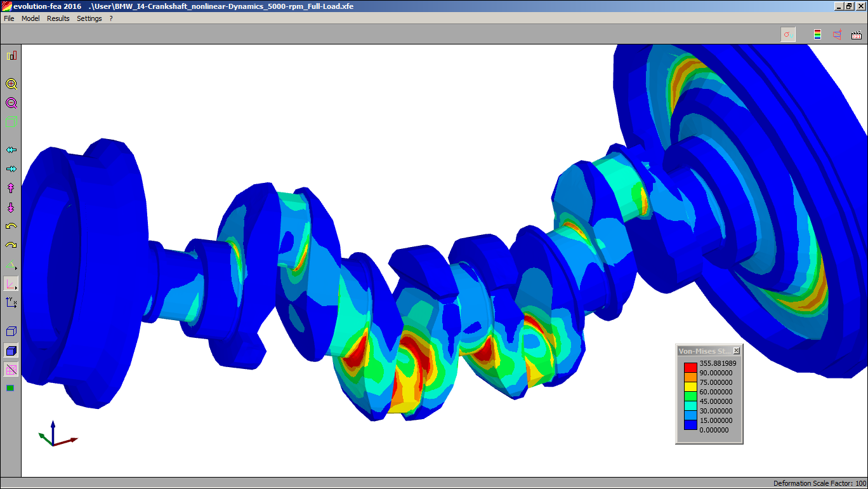This screenshot has height=489, width=868.
Task: Pan the model left with cyan arrow
Action: click(11, 150)
